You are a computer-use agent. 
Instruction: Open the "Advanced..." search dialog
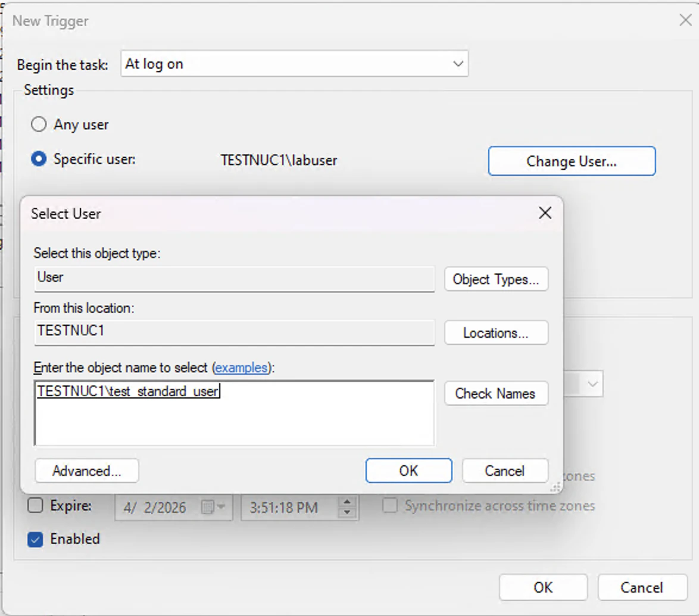pos(86,471)
